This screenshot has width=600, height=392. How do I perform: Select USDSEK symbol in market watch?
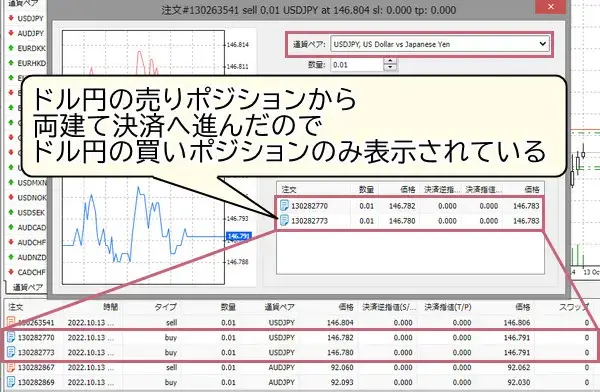click(x=31, y=213)
